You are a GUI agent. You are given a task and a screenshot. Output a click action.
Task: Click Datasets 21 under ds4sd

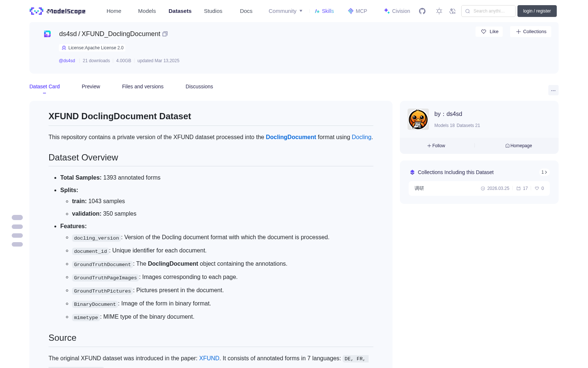coord(468,125)
